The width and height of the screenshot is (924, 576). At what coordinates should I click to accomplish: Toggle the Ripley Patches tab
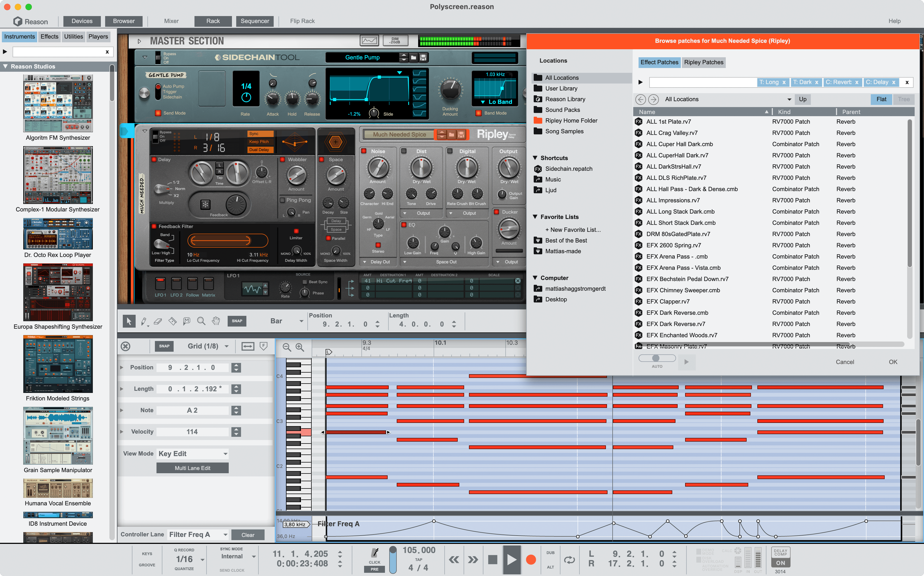704,62
